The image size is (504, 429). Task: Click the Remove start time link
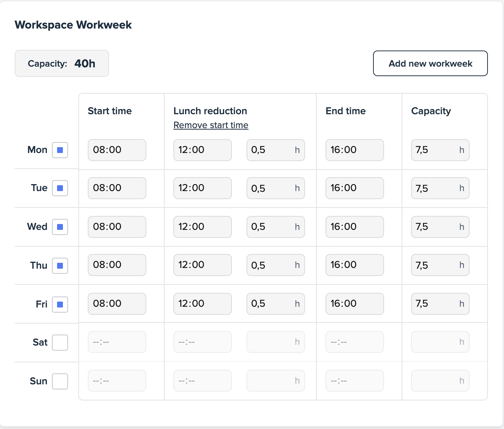211,125
